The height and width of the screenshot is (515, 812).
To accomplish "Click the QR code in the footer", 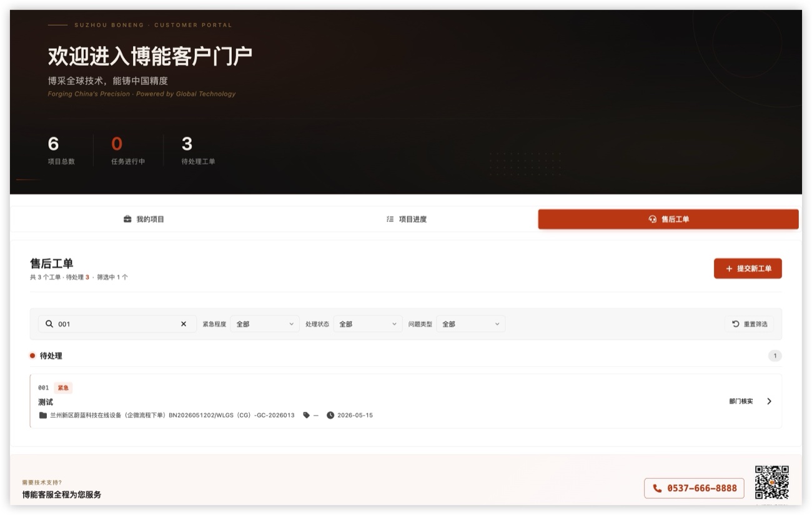I will 771,482.
